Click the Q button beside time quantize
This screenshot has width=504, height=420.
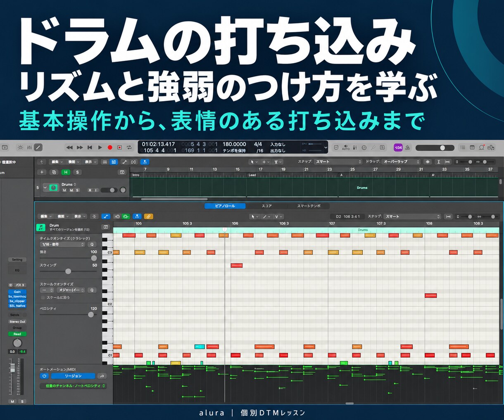coord(92,244)
